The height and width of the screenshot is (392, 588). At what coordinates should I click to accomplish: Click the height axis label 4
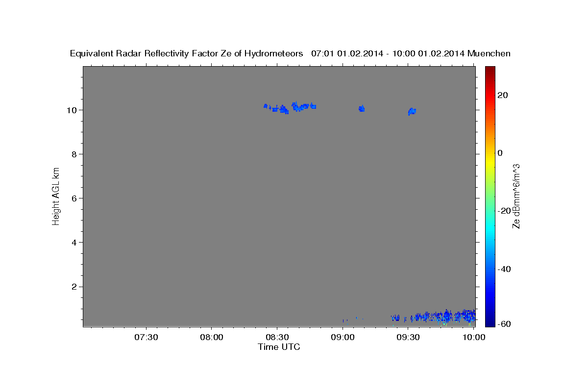pyautogui.click(x=75, y=242)
